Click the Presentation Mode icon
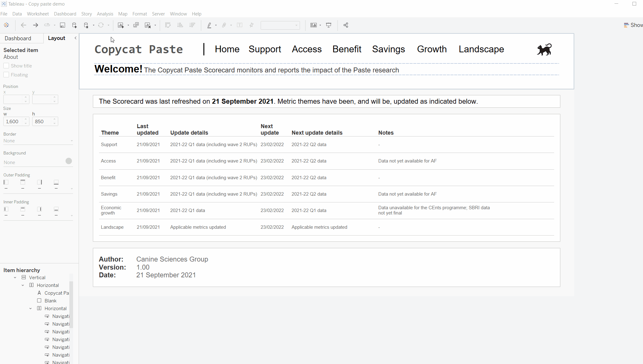Screen dimensions: 643x364 (x=329, y=25)
